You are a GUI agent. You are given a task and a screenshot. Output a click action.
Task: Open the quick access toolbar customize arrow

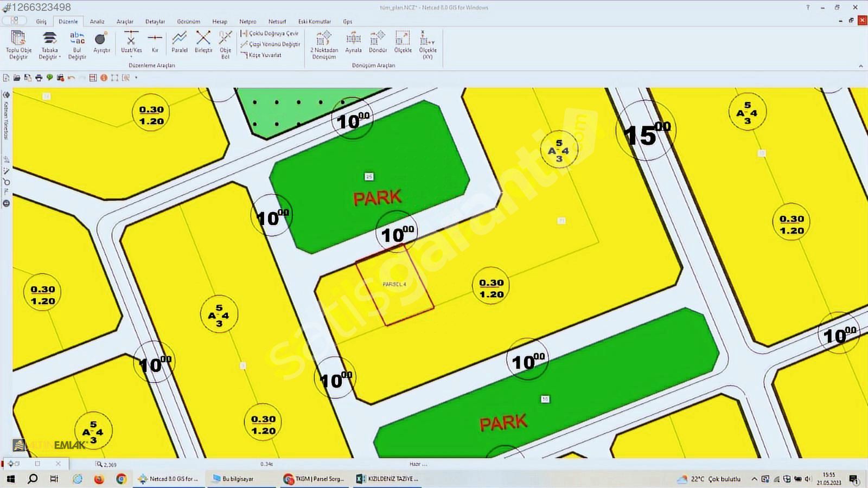tap(136, 78)
